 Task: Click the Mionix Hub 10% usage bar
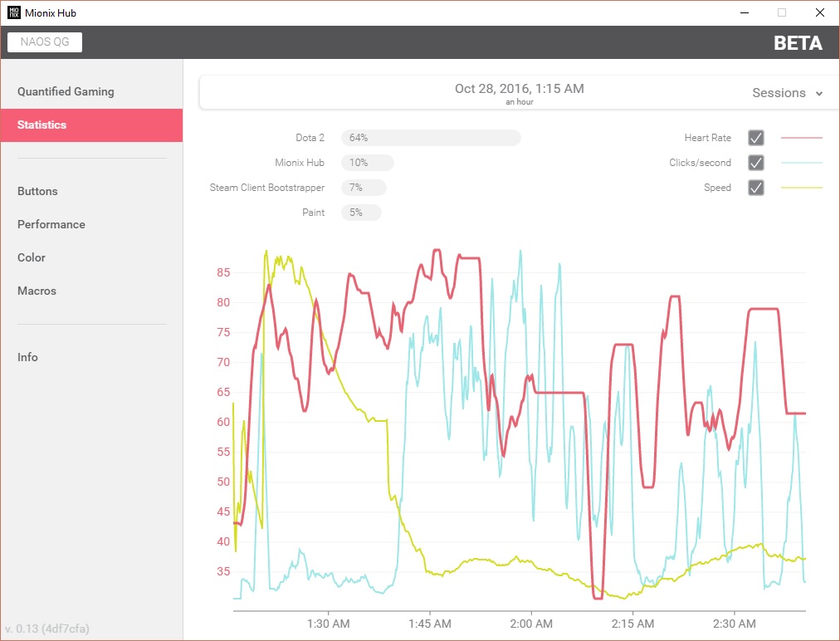point(368,163)
